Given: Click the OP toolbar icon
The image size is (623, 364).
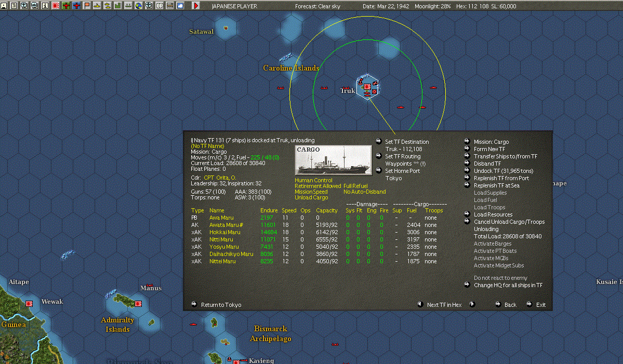Looking at the screenshot, I should (160, 6).
